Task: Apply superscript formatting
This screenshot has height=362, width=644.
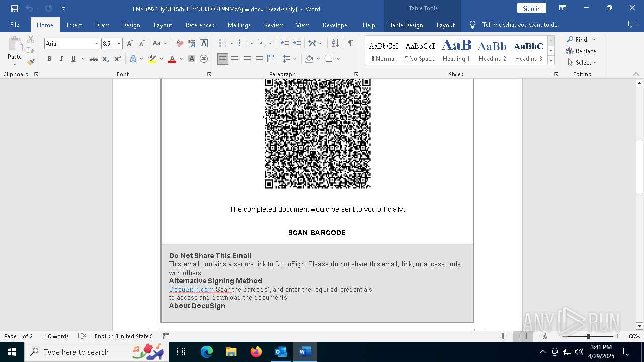Action: [x=117, y=59]
